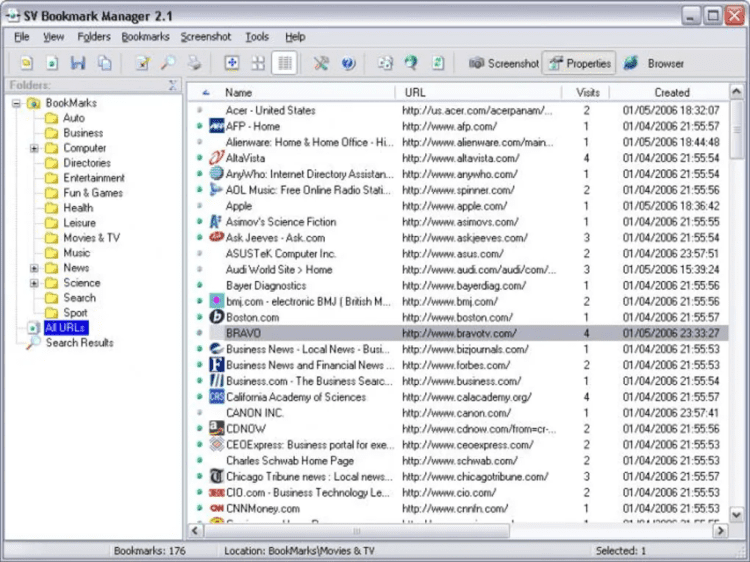The width and height of the screenshot is (750, 562).
Task: Close the Folders panel with its X icon
Action: 173,86
